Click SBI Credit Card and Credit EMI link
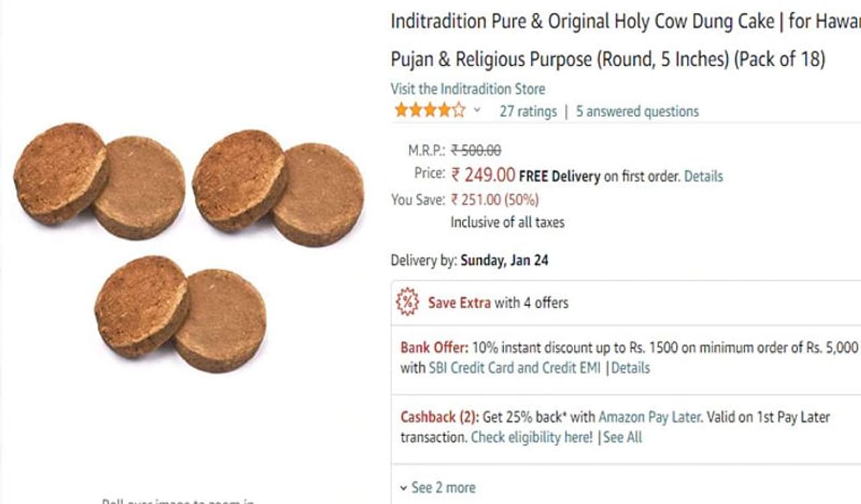 (x=515, y=368)
